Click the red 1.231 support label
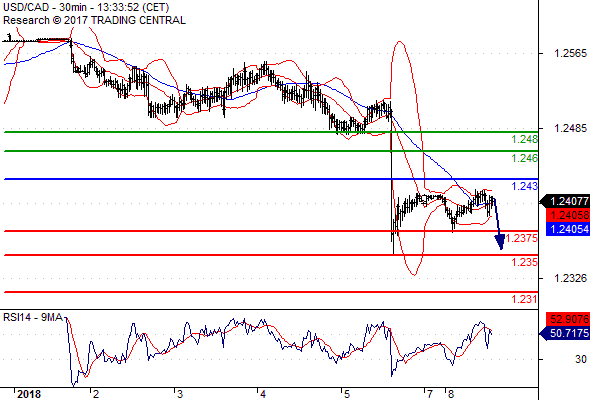 (x=525, y=299)
